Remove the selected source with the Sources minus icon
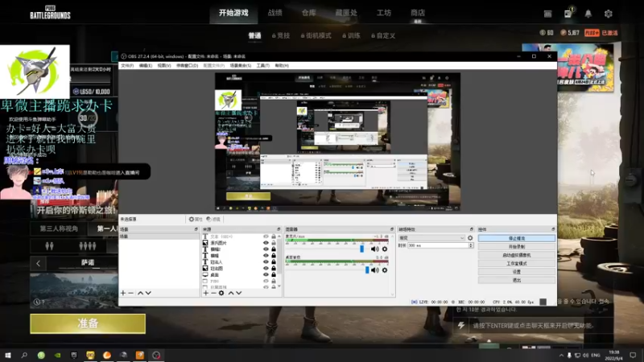This screenshot has width=644, height=362. [x=213, y=293]
